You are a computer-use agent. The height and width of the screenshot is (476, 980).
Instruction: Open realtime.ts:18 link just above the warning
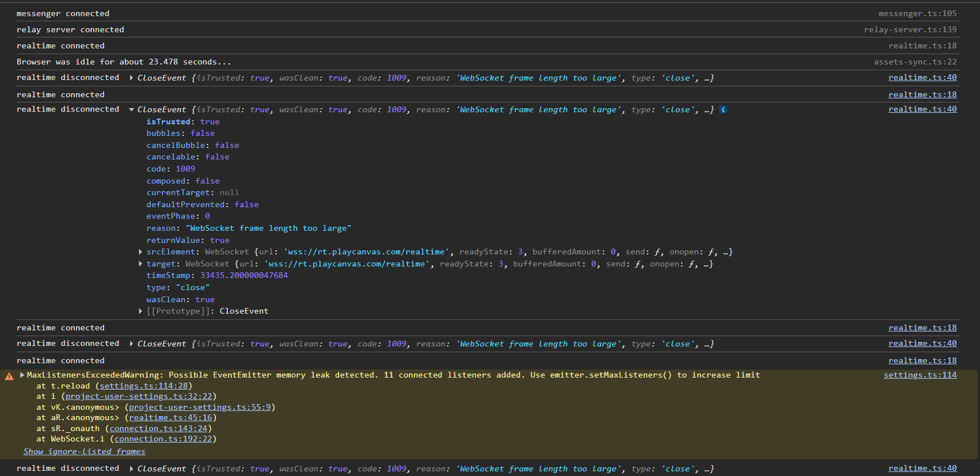tap(922, 360)
